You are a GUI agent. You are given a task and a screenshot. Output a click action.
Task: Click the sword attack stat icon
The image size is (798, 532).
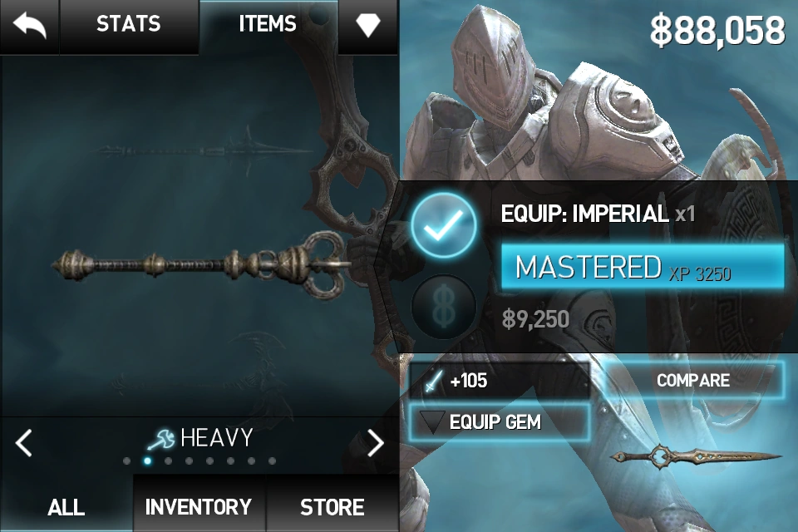[433, 381]
